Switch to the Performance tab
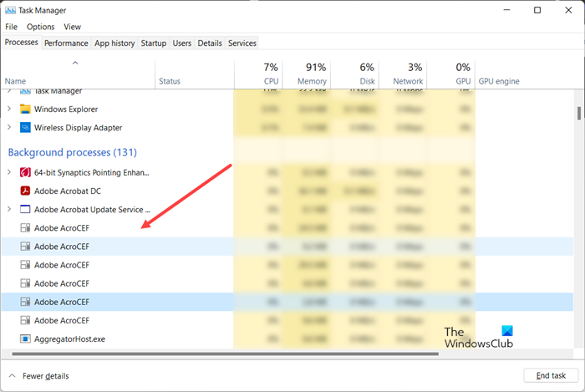Image resolution: width=585 pixels, height=392 pixels. pos(66,43)
